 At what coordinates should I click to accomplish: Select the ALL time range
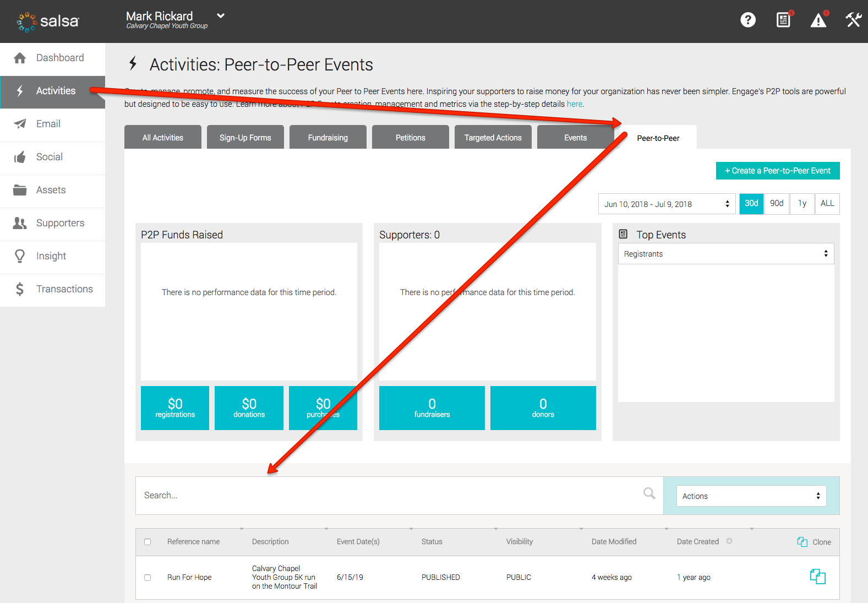click(827, 204)
